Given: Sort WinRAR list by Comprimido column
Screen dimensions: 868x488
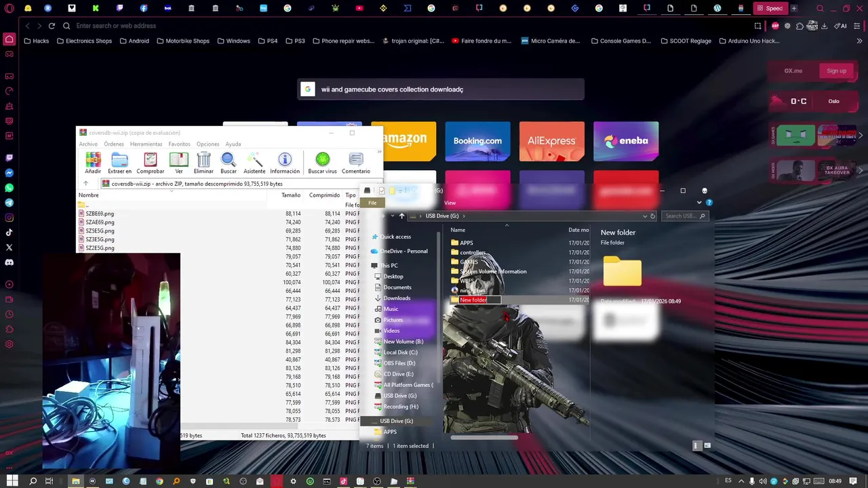Looking at the screenshot, I should point(324,195).
